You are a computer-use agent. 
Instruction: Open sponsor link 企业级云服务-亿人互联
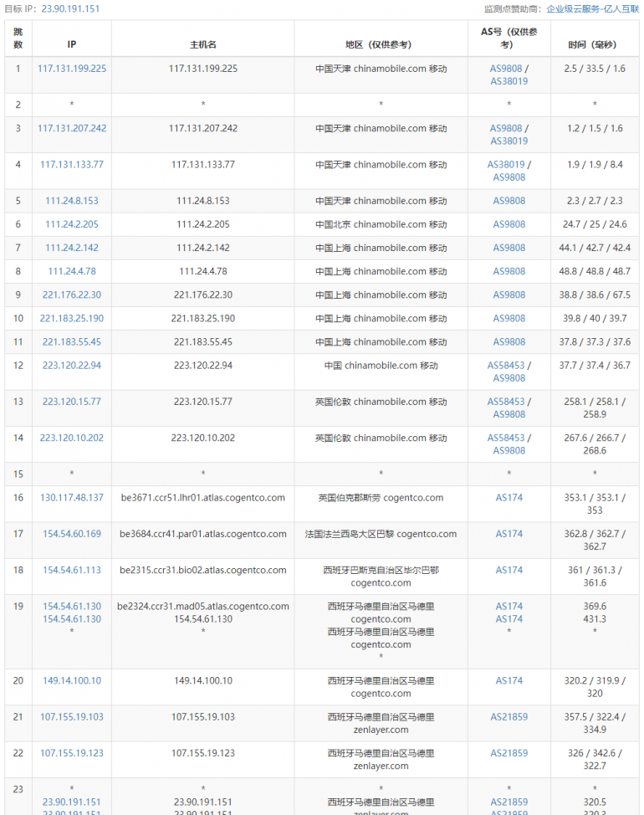tap(593, 9)
